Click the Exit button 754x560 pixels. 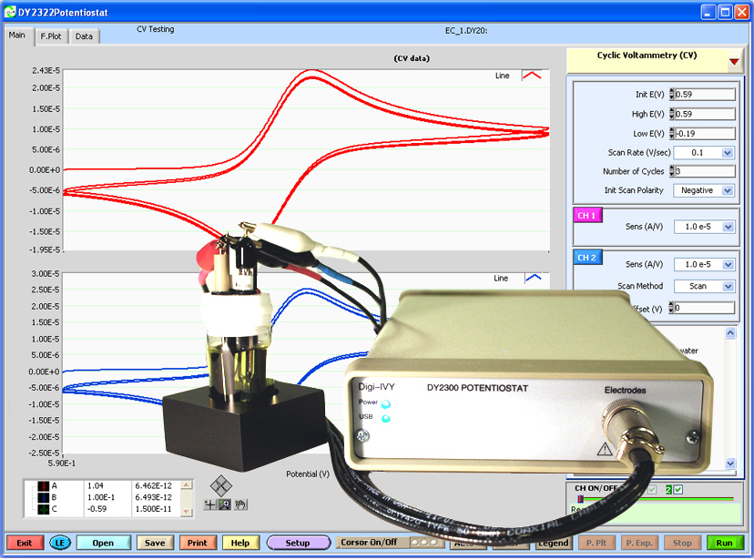click(25, 544)
